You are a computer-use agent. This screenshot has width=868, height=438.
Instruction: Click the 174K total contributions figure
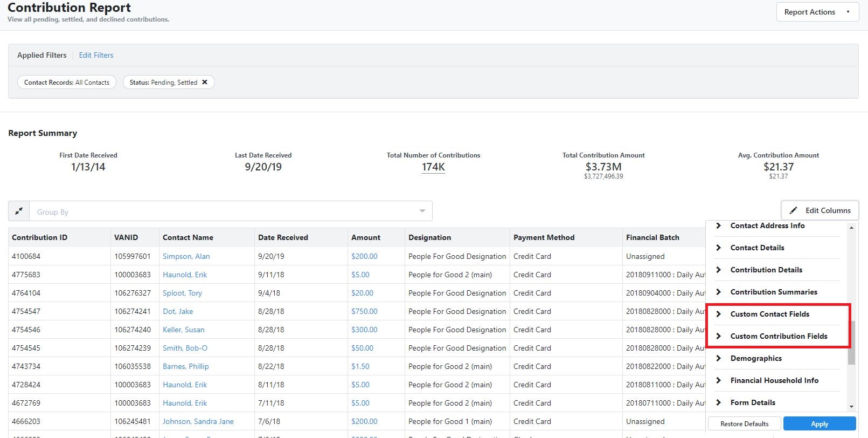433,167
